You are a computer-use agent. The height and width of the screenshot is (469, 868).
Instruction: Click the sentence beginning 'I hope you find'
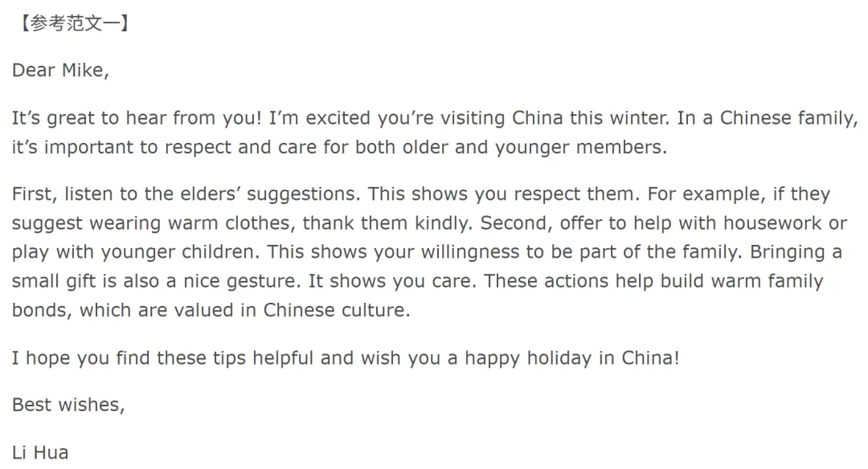tap(345, 358)
